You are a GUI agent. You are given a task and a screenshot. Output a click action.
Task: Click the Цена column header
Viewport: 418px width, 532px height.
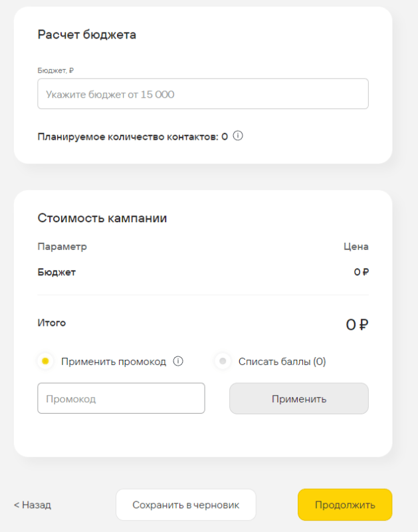tap(356, 247)
